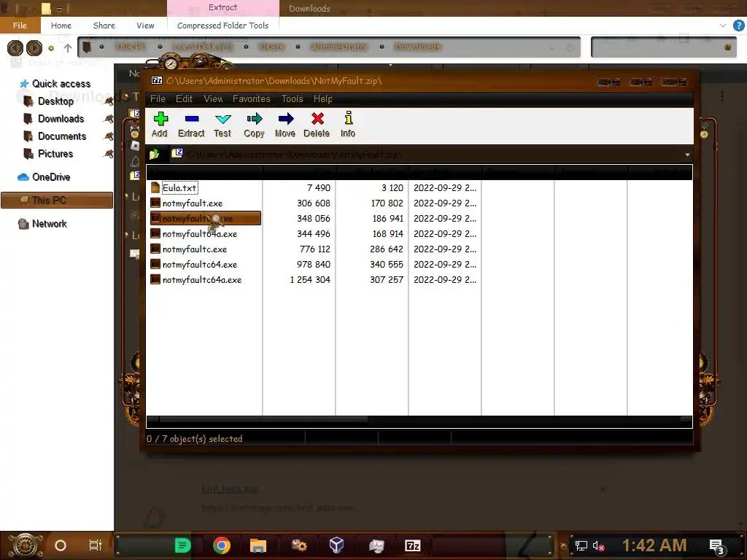Expand the 7-Zip address path dropdown

pos(687,155)
